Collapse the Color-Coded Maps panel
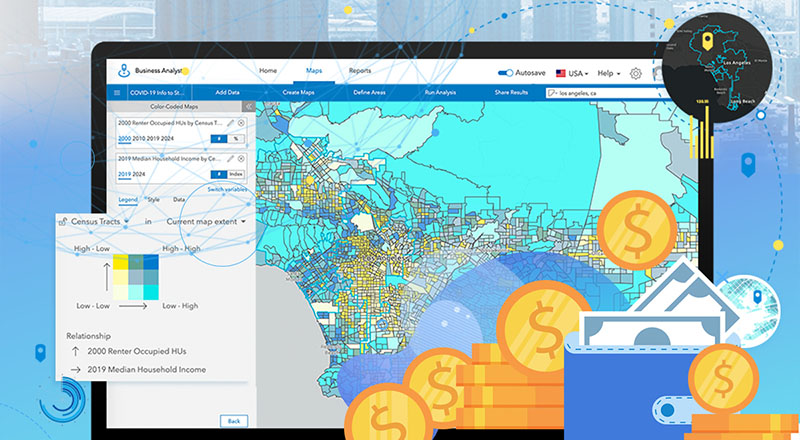Screen dimensions: 800x440 248,107
